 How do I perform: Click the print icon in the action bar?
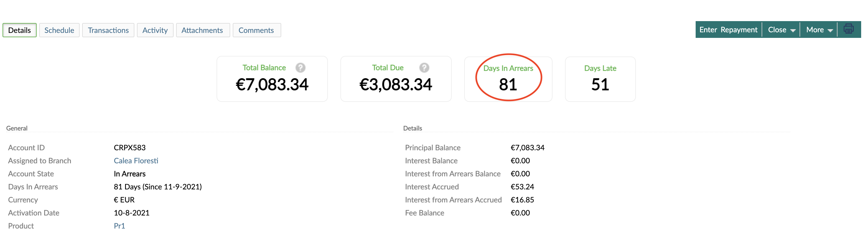click(849, 29)
